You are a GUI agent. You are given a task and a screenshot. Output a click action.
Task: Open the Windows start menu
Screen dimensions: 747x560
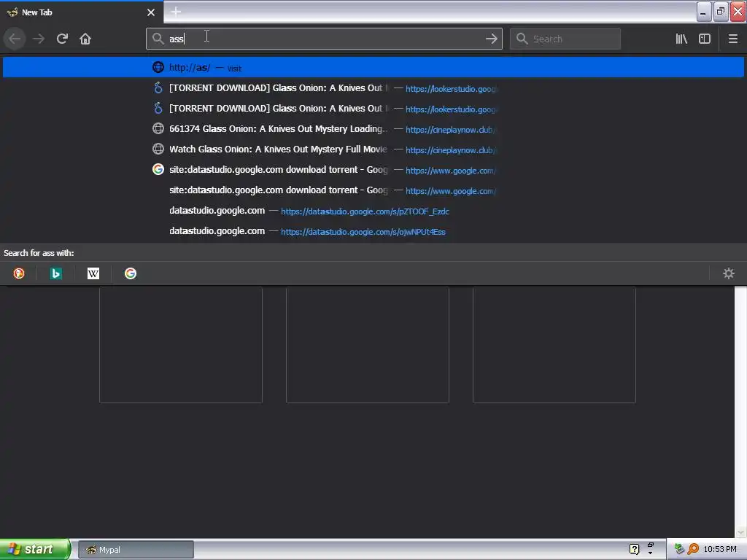[x=35, y=549]
